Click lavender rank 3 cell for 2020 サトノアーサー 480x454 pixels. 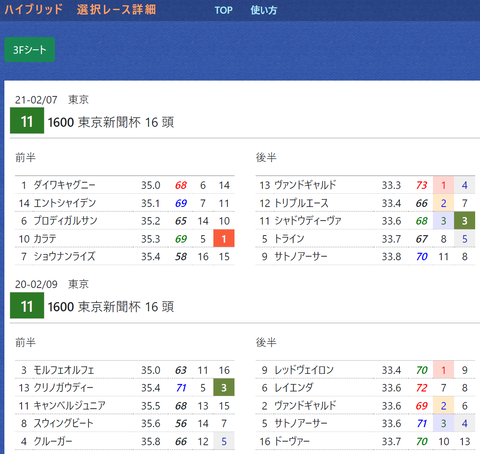[443, 423]
